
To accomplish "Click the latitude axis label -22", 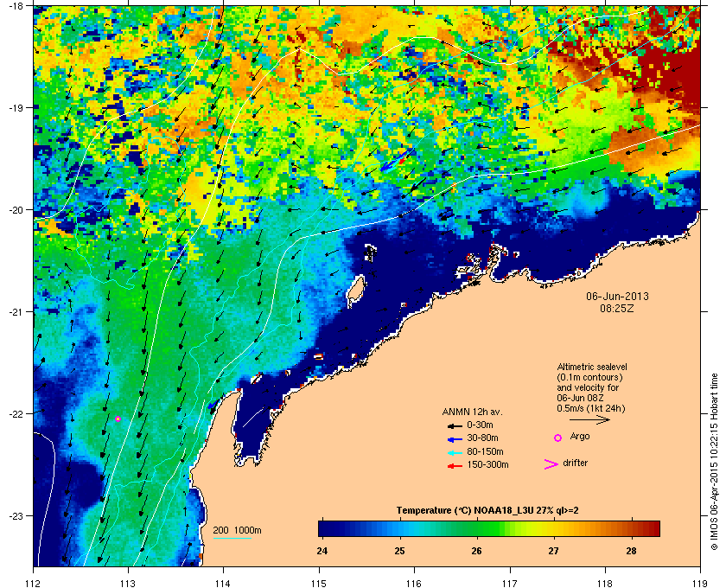I will [x=16, y=414].
